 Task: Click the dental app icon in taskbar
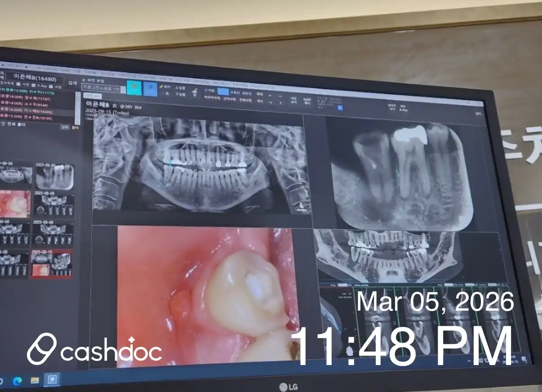tap(52, 380)
